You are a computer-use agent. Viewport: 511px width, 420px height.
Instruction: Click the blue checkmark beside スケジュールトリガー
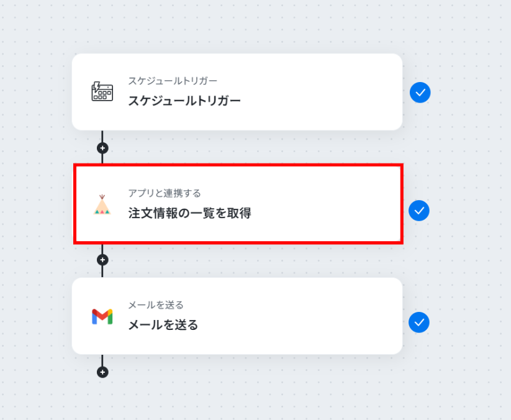[x=420, y=93]
